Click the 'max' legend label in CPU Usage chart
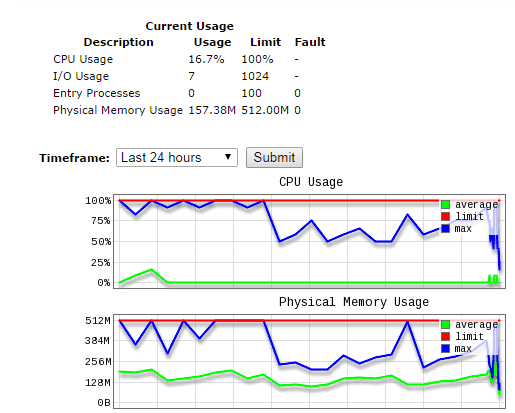The width and height of the screenshot is (515, 413). pos(463,229)
